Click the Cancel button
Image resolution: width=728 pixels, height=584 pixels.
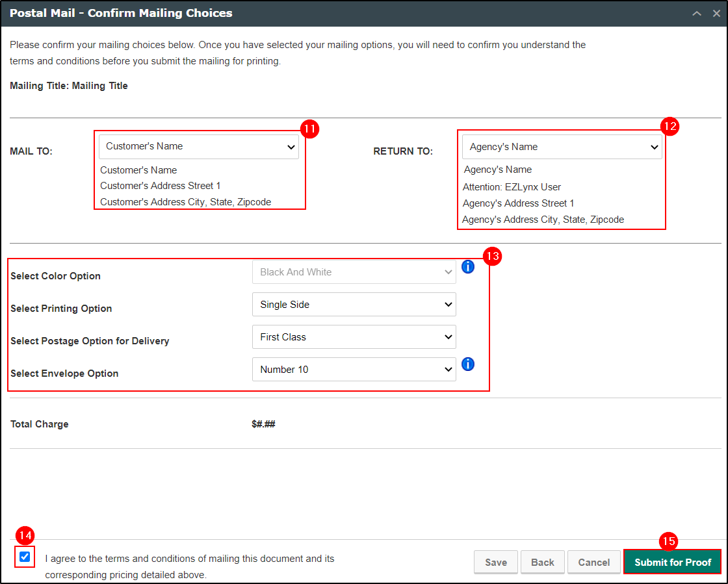(594, 562)
